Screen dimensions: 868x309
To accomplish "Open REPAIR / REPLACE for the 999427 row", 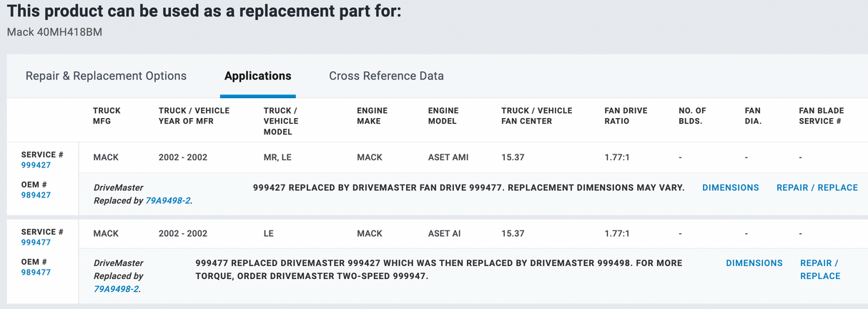I will coord(817,187).
